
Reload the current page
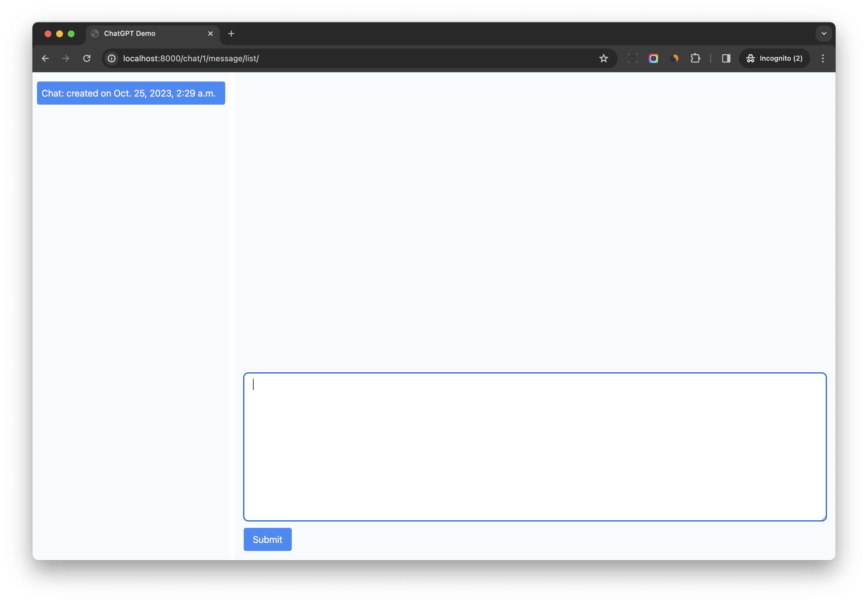[87, 59]
